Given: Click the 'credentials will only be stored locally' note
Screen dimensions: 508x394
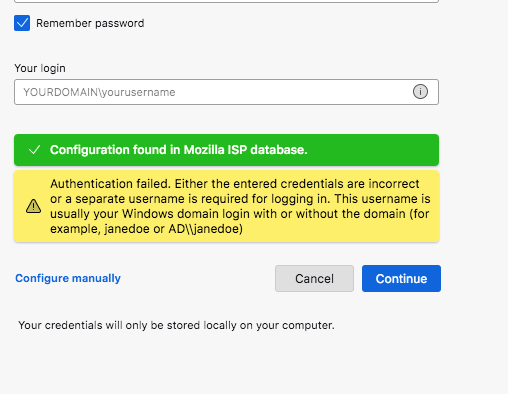Looking at the screenshot, I should click(176, 325).
